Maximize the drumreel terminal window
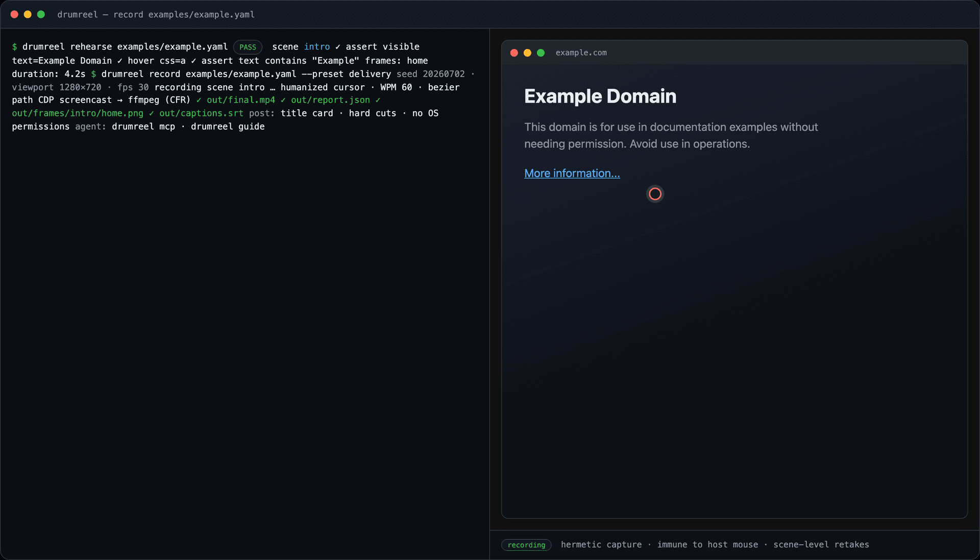980x560 pixels. (41, 14)
